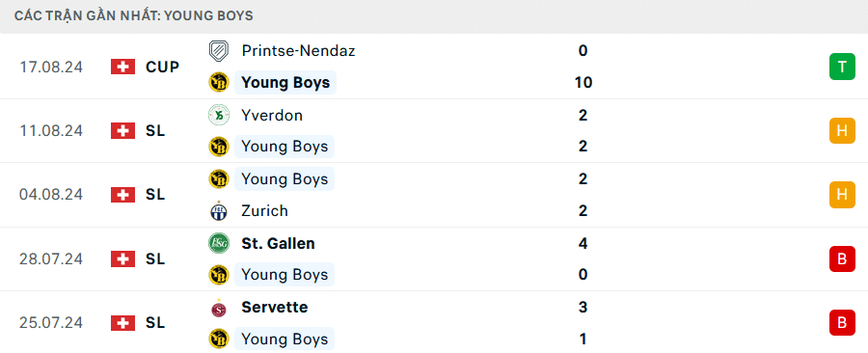Click Swiss flag icon beside CUP
The width and height of the screenshot is (868, 353).
[x=122, y=67]
